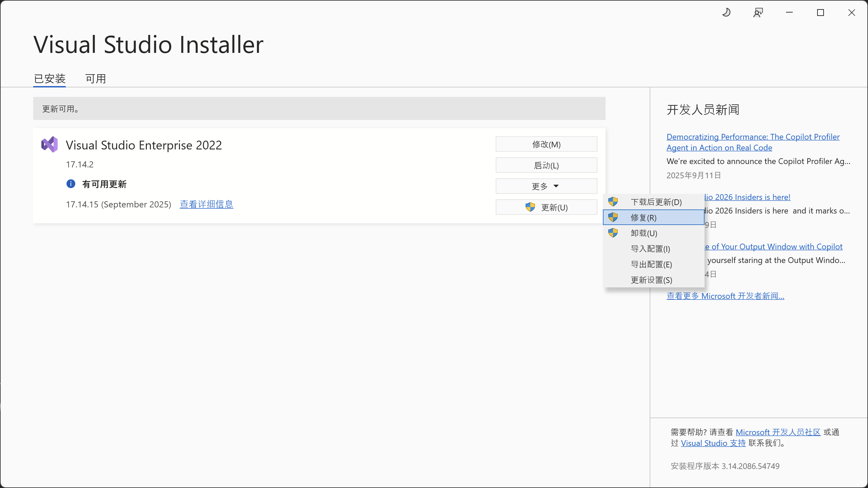The image size is (868, 488).
Task: Click the 修改(M) button
Action: (x=546, y=144)
